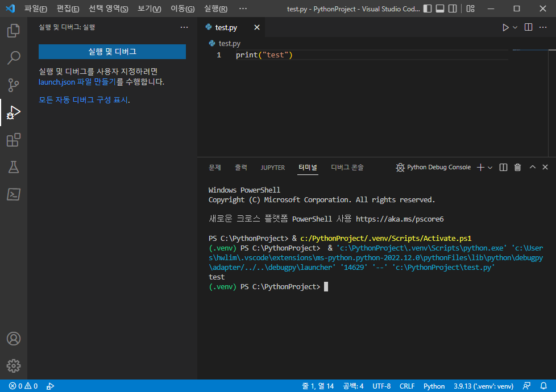Screen dimensions: 556x392
Task: Select the test.py editor tab
Action: pyautogui.click(x=231, y=27)
